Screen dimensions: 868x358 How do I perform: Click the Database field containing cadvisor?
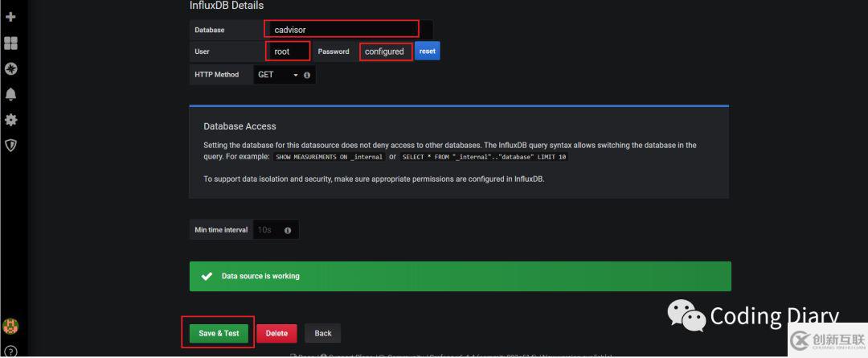(x=349, y=30)
